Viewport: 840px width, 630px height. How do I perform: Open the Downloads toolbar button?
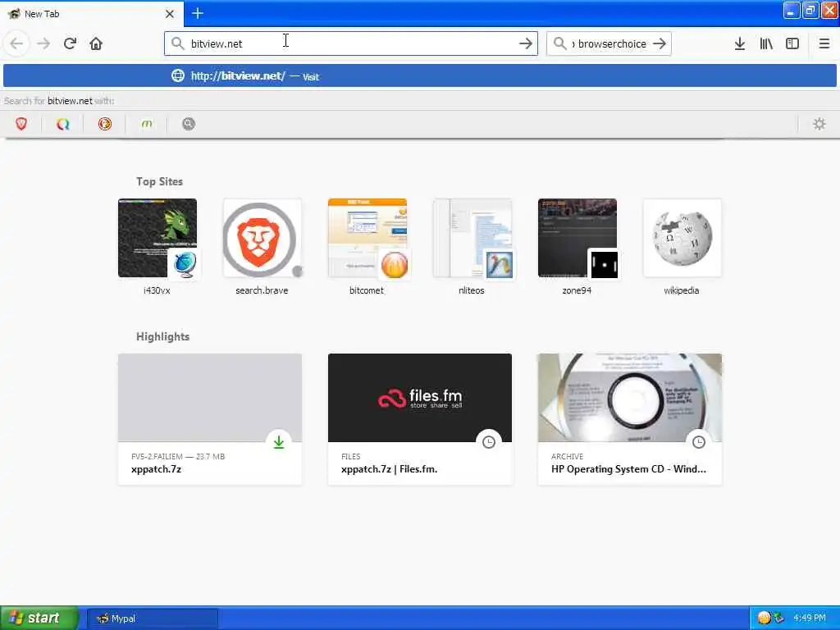(x=739, y=43)
